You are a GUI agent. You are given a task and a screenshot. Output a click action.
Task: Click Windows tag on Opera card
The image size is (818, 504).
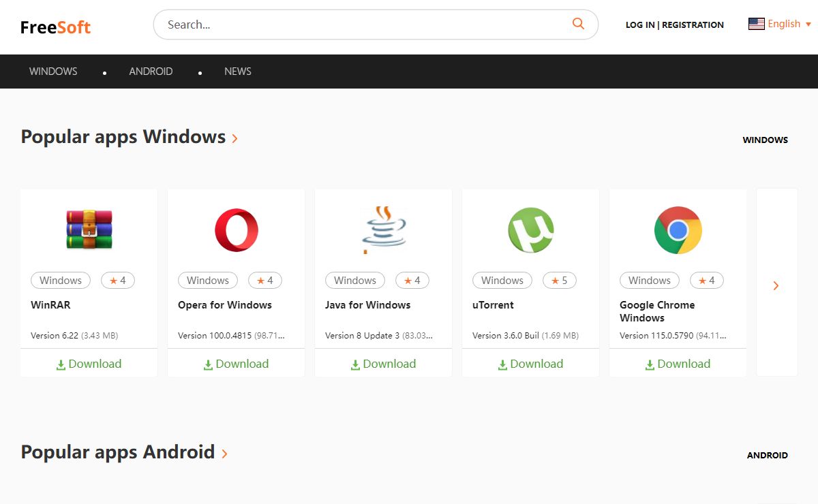208,281
